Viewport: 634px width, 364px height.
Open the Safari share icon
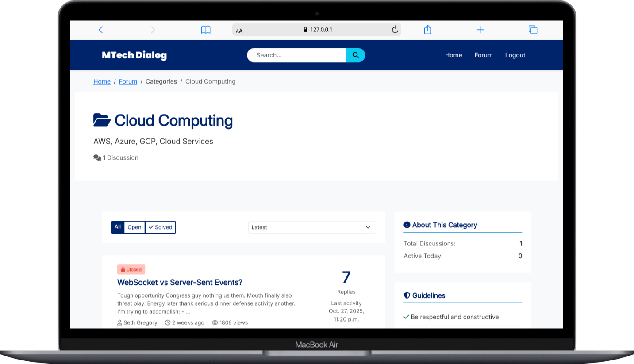pyautogui.click(x=427, y=30)
